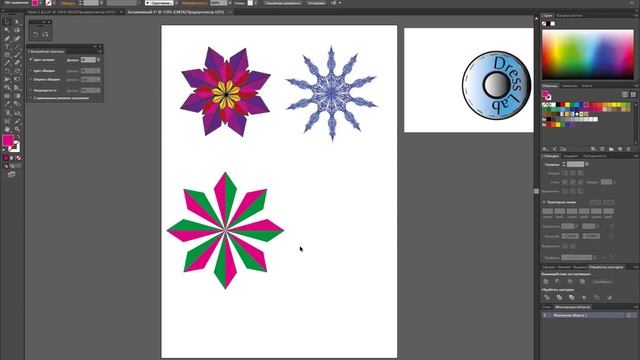Select the Gradient tool
640x360 pixels.
(17, 96)
